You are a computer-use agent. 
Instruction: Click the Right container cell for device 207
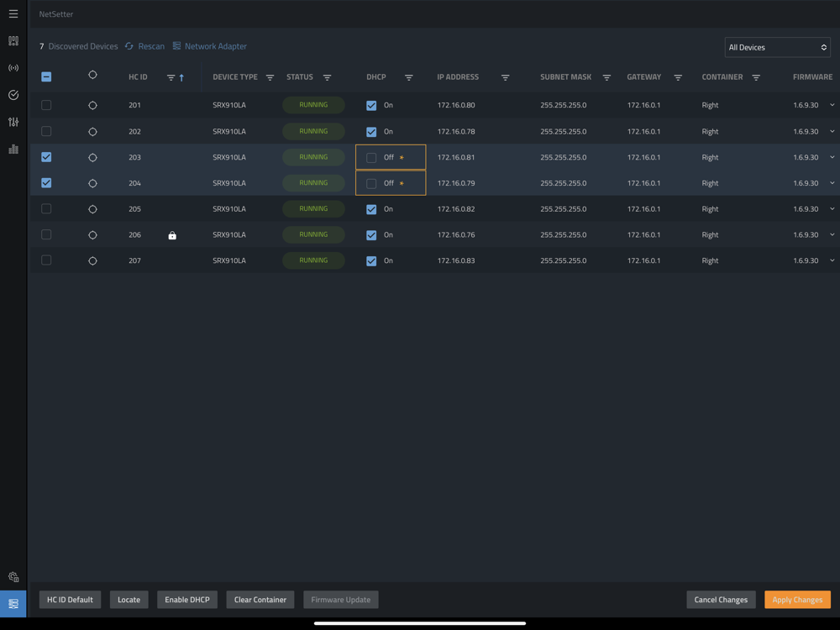click(x=710, y=261)
